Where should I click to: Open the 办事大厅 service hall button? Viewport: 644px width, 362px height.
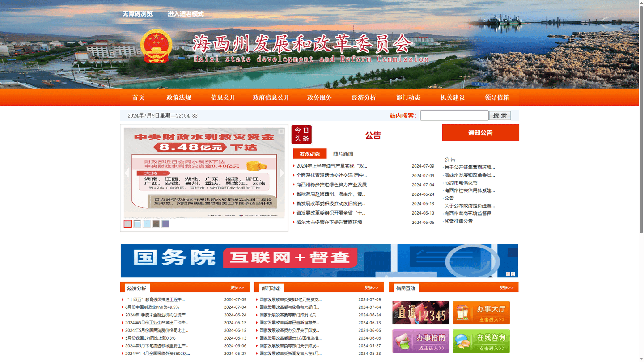pyautogui.click(x=481, y=312)
